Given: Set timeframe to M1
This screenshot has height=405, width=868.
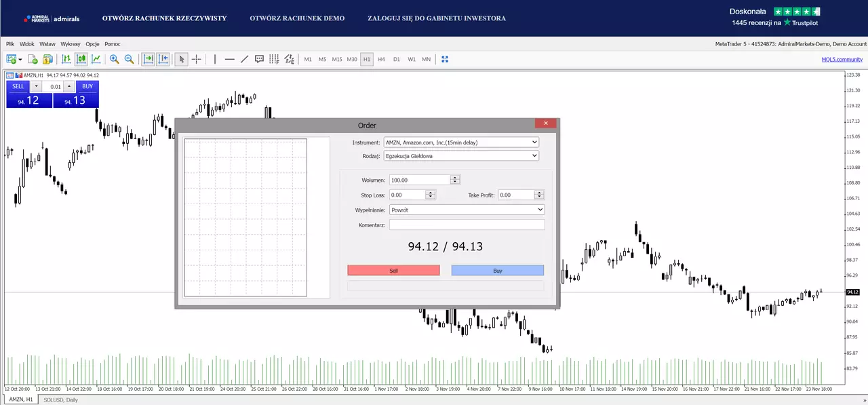Looking at the screenshot, I should pos(308,60).
